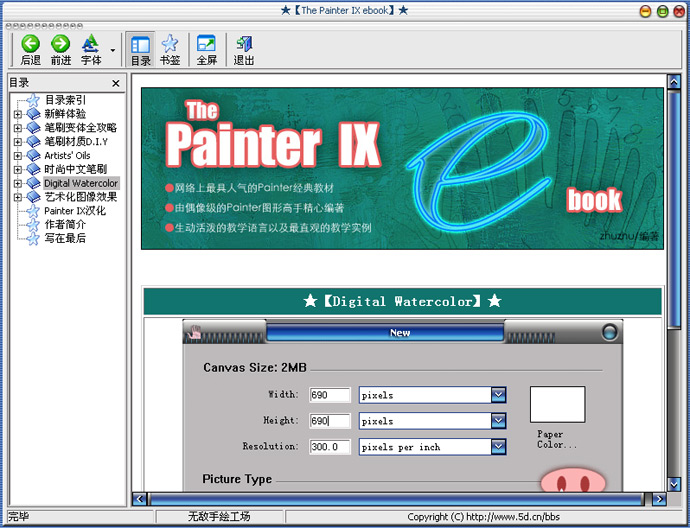Click the book icon beside Artists' Oils
The image size is (690, 528).
[x=33, y=155]
